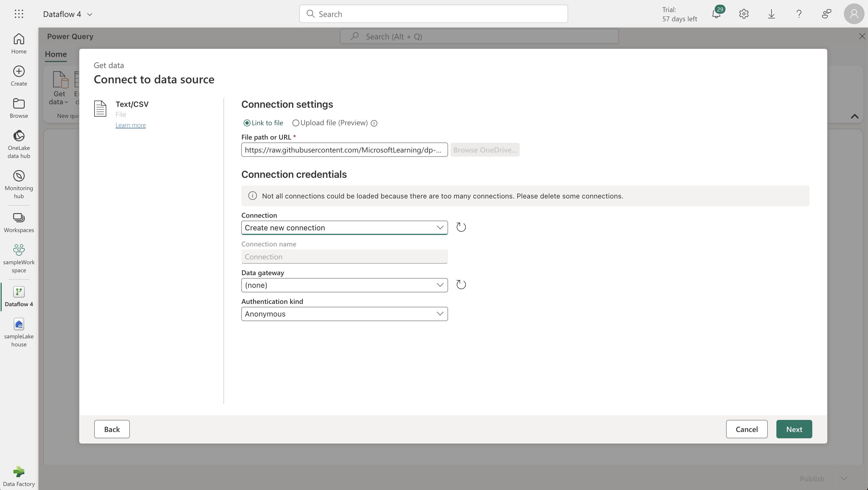The width and height of the screenshot is (868, 490).
Task: Refresh the Data gateway list
Action: (461, 285)
